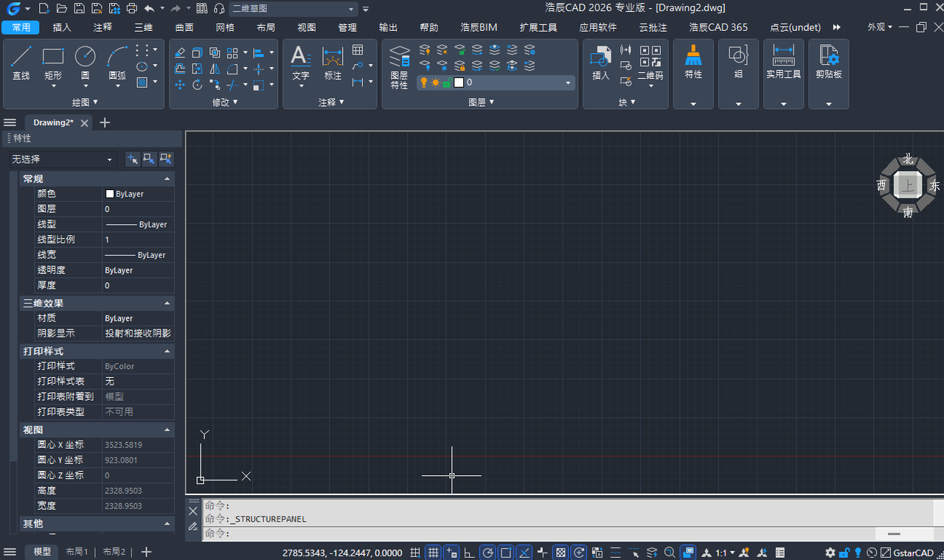Click the Text (文字) tool icon
The height and width of the screenshot is (560, 944).
point(300,62)
